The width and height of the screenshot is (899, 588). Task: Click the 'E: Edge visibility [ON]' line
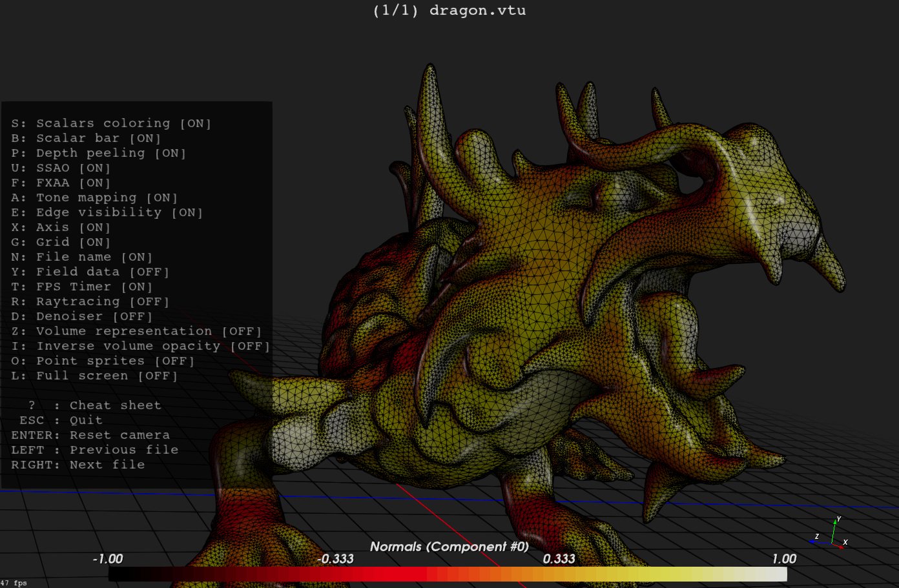tap(107, 212)
